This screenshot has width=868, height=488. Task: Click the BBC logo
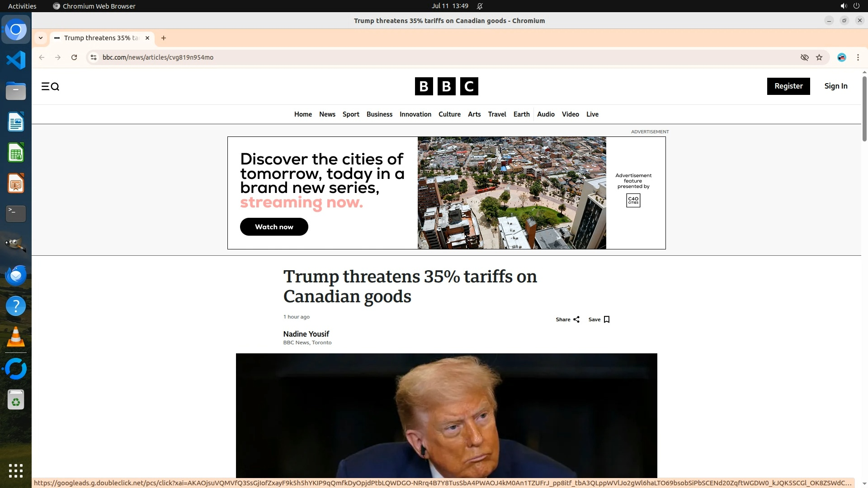click(446, 86)
